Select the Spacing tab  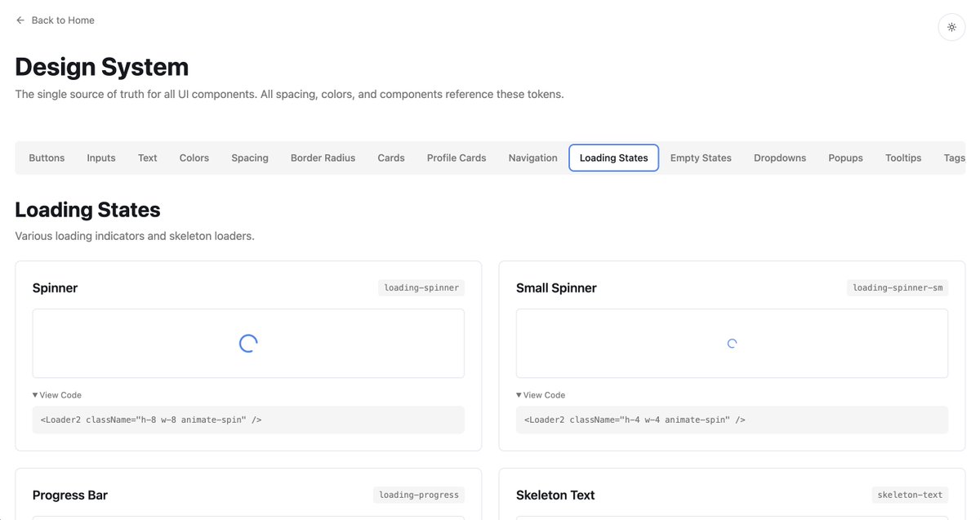click(x=249, y=158)
